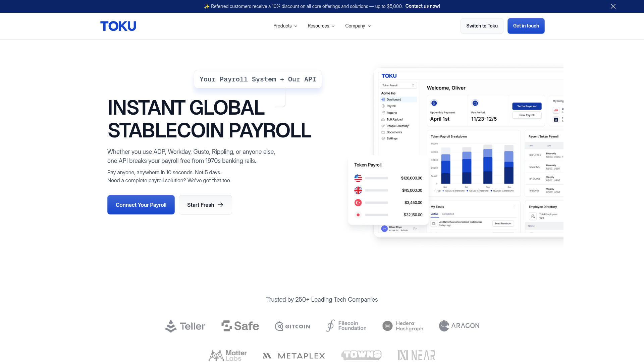Screen dimensions: 644x362
Task: Click the Gitcoin logo
Action: 292,326
